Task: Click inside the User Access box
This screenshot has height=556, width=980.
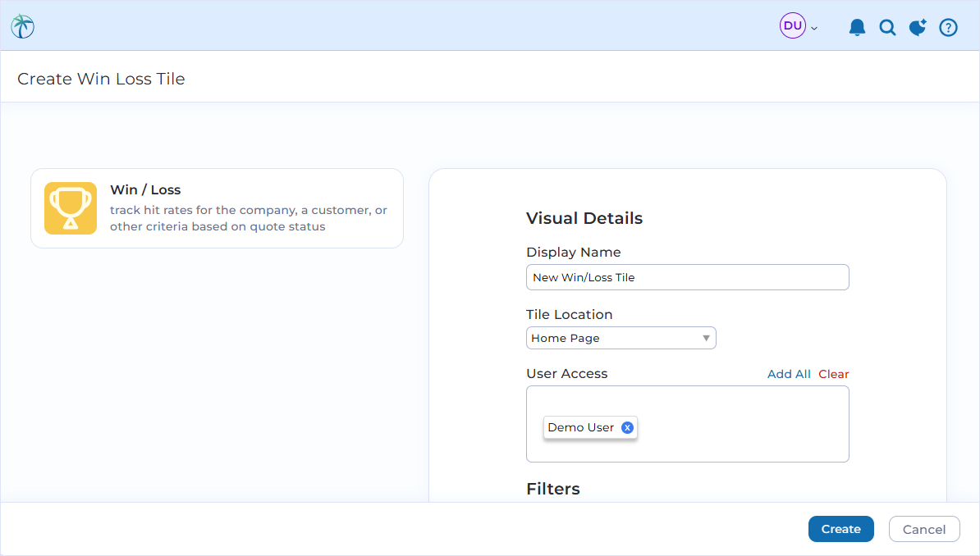Action: [688, 424]
